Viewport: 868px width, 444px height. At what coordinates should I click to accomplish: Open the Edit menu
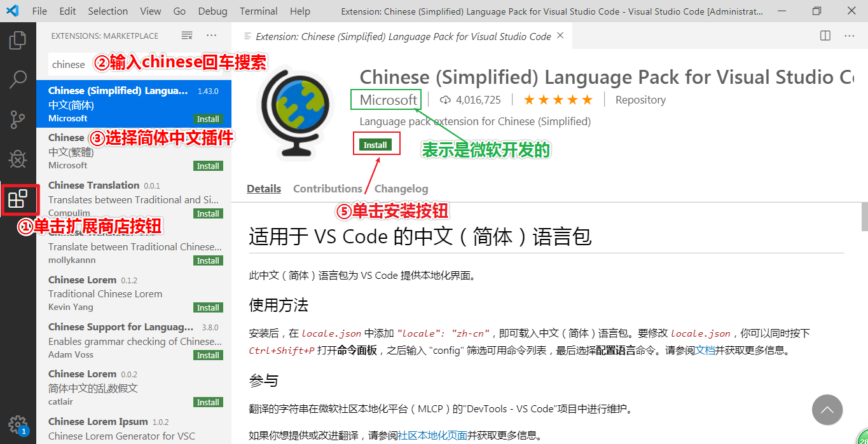pos(67,11)
